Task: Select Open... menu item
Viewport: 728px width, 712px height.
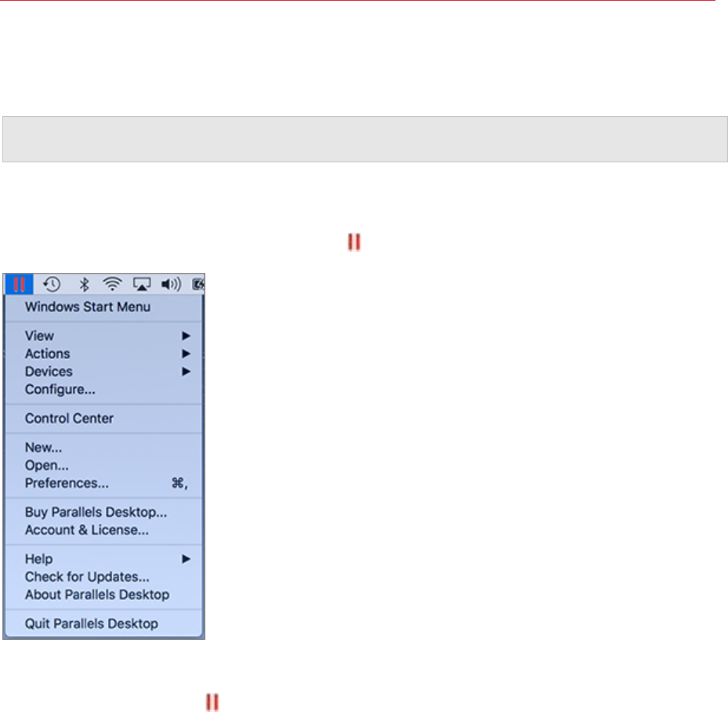Action: [x=104, y=465]
